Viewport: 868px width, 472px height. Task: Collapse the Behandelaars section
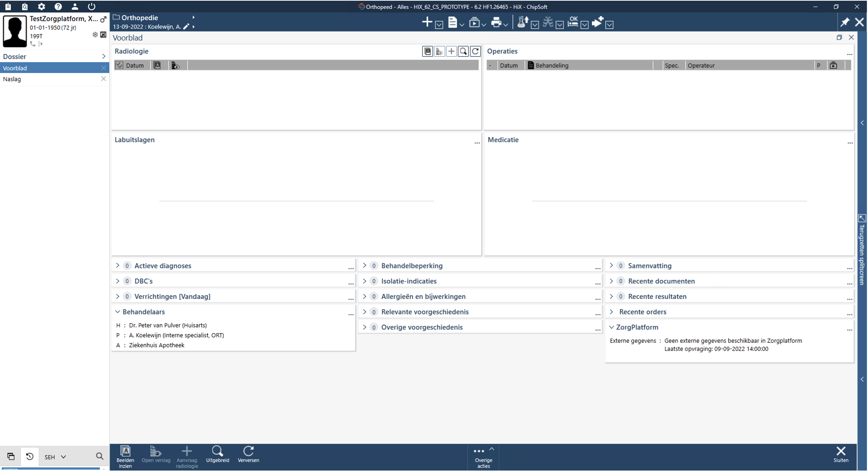click(118, 312)
